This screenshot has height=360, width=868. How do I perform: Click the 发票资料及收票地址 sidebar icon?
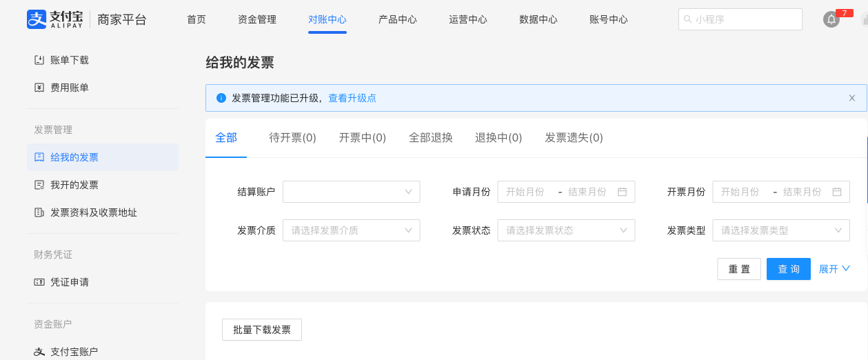39,212
